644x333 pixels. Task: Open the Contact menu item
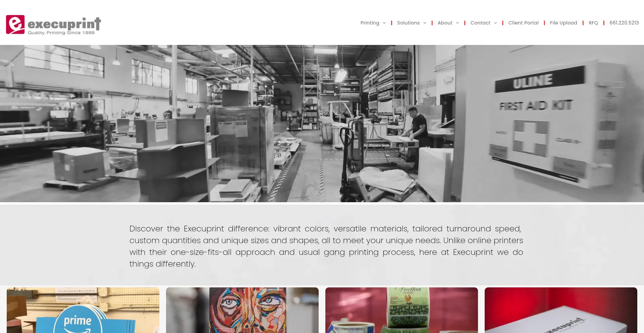click(480, 23)
